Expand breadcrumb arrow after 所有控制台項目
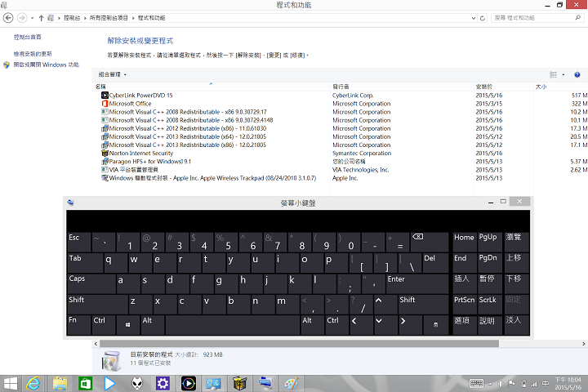The height and width of the screenshot is (392, 588). pyautogui.click(x=133, y=18)
